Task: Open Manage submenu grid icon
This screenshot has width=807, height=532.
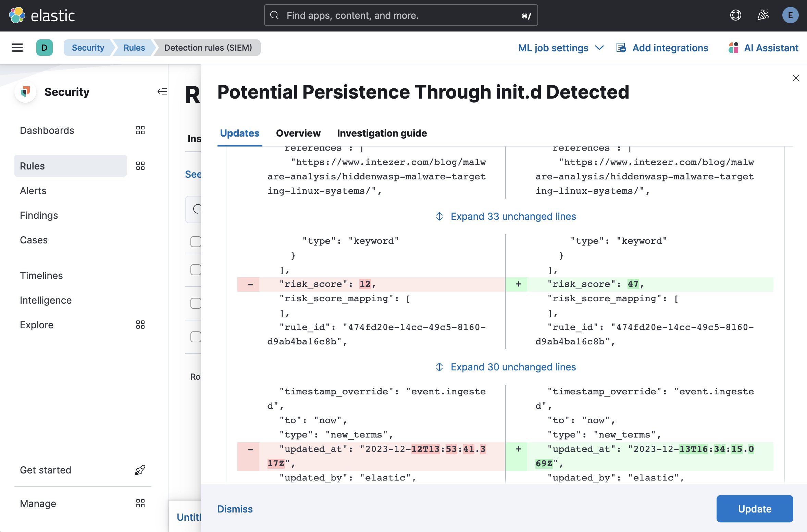Action: click(140, 503)
